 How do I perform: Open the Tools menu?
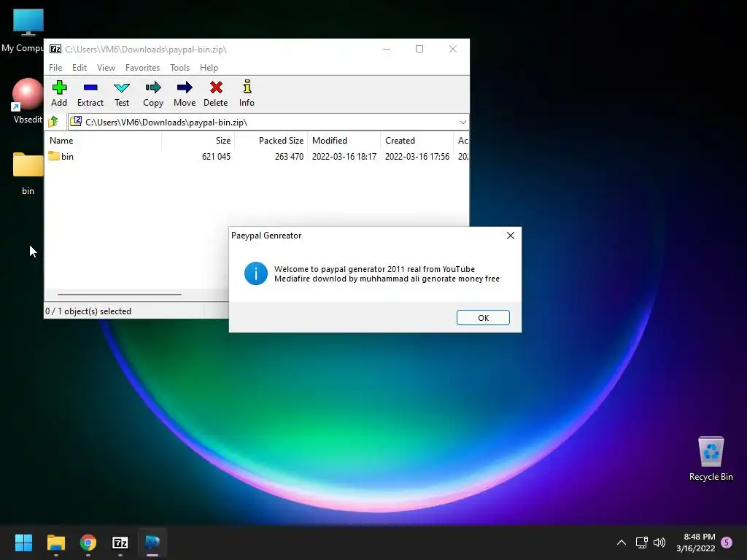(179, 68)
